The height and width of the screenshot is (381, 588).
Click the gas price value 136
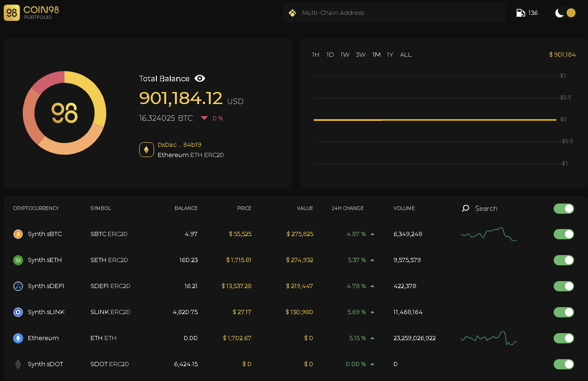(x=533, y=13)
